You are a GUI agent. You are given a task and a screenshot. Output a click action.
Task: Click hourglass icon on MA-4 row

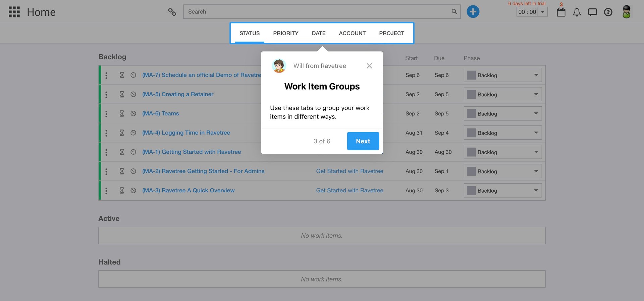click(x=122, y=133)
